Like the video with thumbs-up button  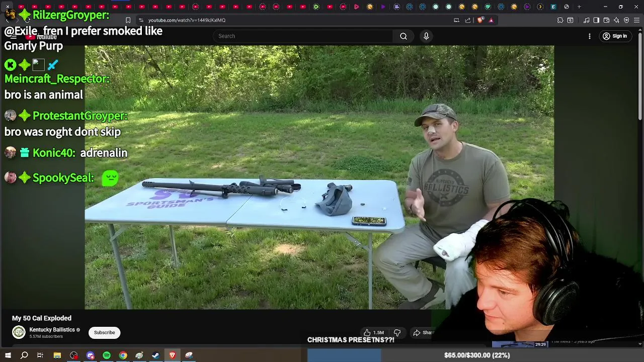374,332
